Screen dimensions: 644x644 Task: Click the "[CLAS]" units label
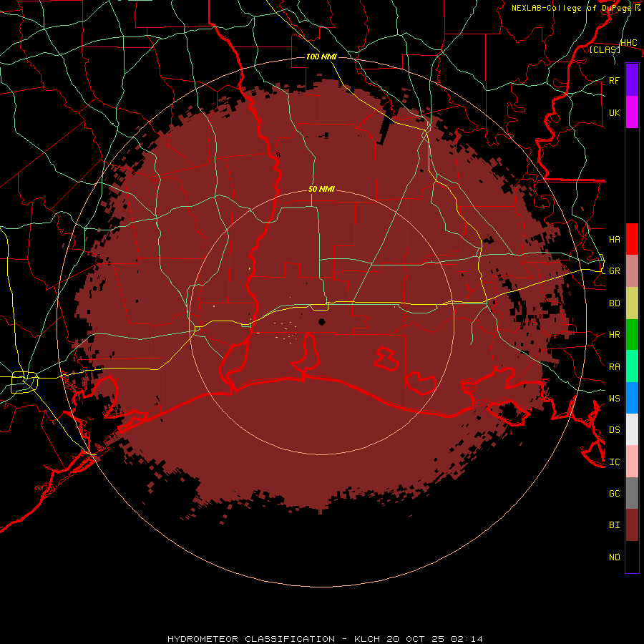[x=605, y=50]
